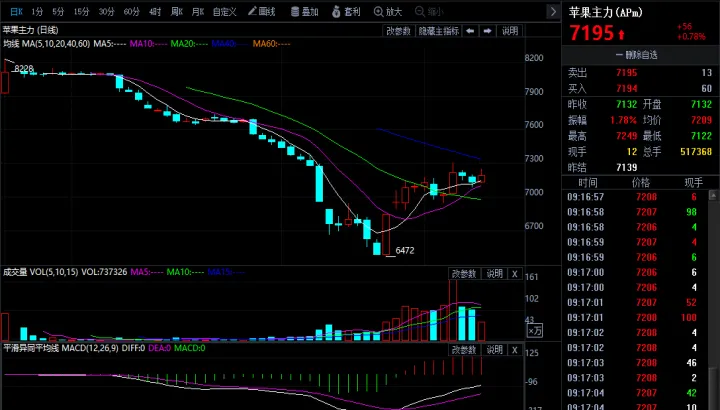Open the 叠加 overlay tool
The image size is (720, 410).
(304, 12)
